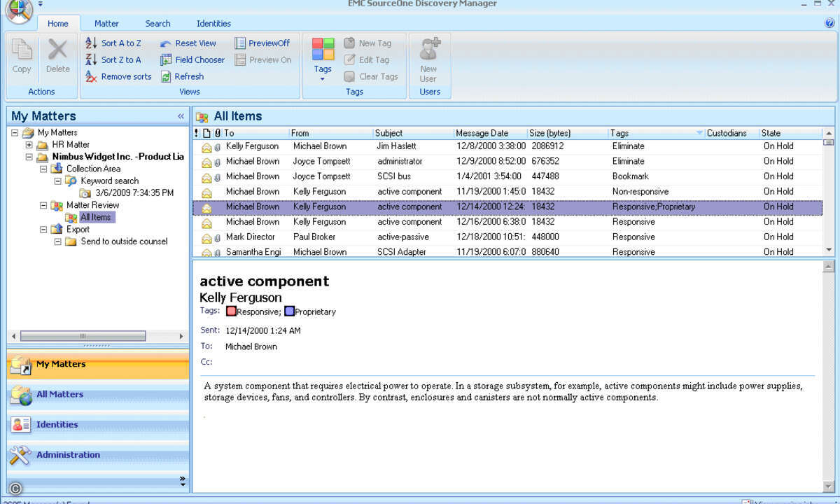840x504 pixels.
Task: Click the Delete X icon in the ribbon
Action: coord(58,50)
